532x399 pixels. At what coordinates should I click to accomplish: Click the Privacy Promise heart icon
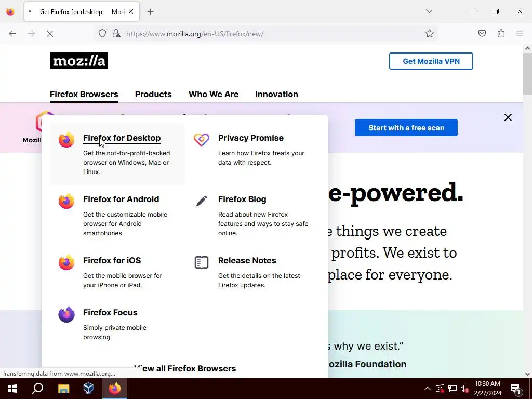202,139
